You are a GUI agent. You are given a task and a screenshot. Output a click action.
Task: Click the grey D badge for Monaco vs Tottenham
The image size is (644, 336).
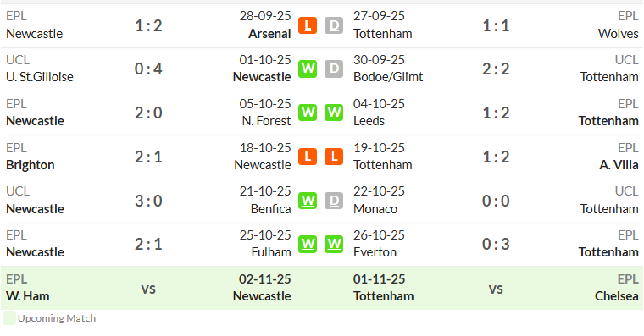point(334,201)
